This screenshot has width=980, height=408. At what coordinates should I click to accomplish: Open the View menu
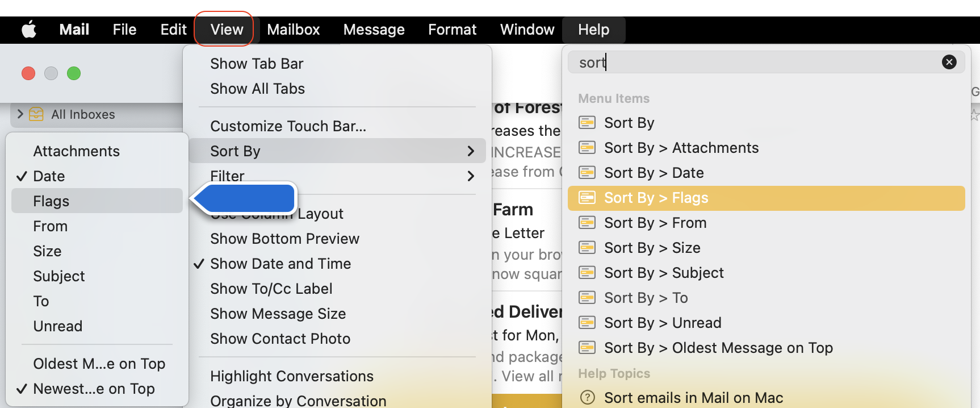click(227, 30)
